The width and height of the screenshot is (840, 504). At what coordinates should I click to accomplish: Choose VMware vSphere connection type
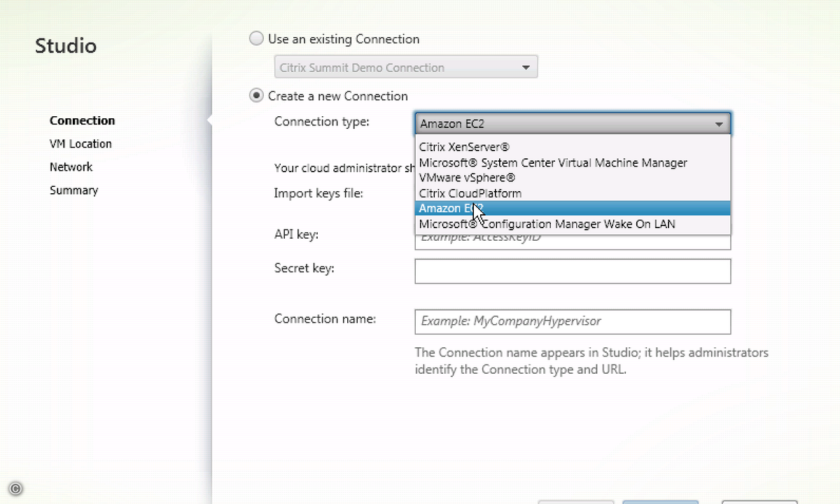click(573, 178)
